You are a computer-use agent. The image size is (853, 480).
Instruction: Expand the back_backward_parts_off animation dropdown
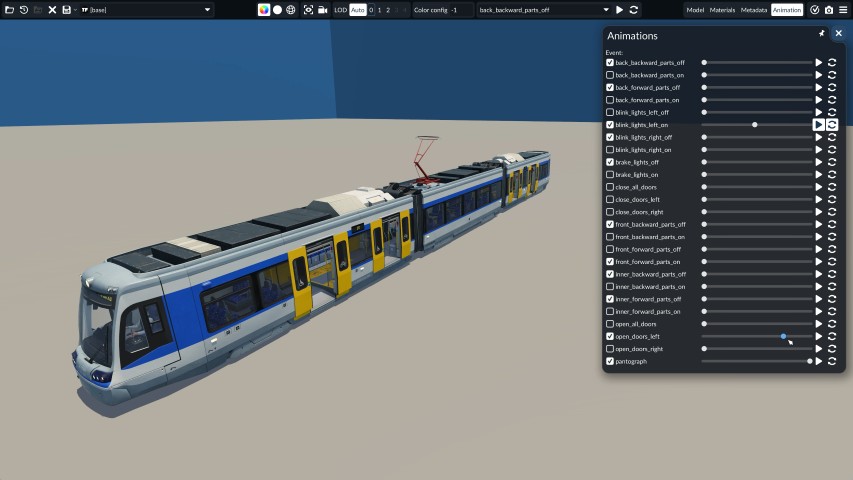coord(543,10)
